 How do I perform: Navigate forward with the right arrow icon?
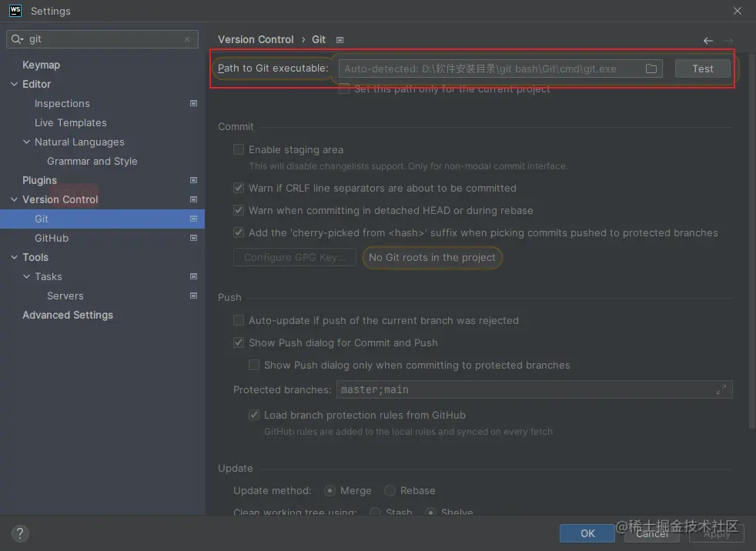tap(728, 41)
